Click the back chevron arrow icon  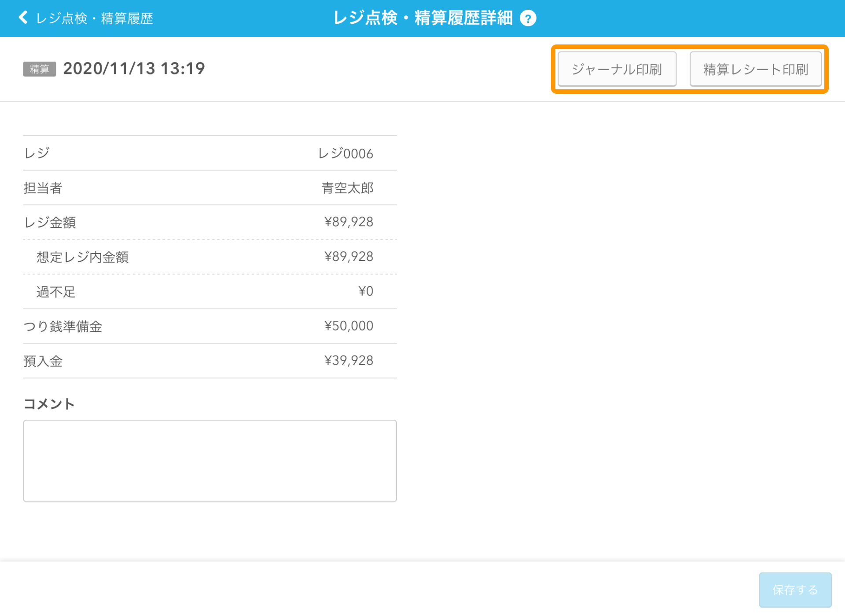pos(23,18)
